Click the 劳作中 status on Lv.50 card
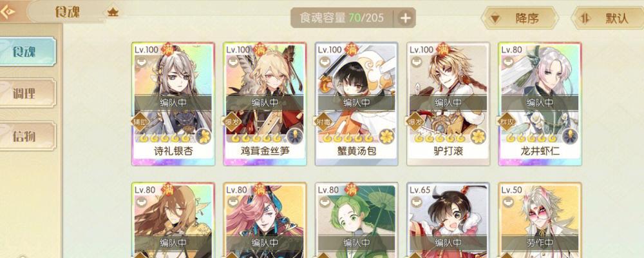This screenshot has width=644, height=258. click(x=540, y=243)
